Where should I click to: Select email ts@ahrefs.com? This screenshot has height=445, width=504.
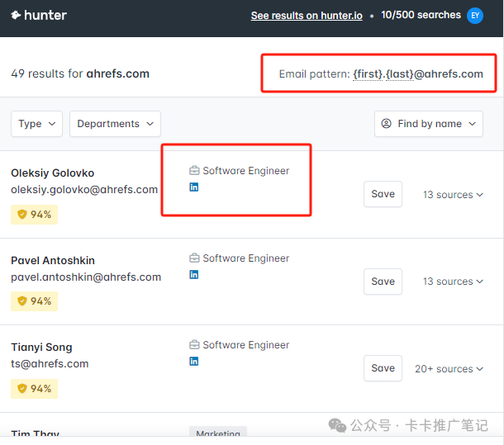(50, 364)
